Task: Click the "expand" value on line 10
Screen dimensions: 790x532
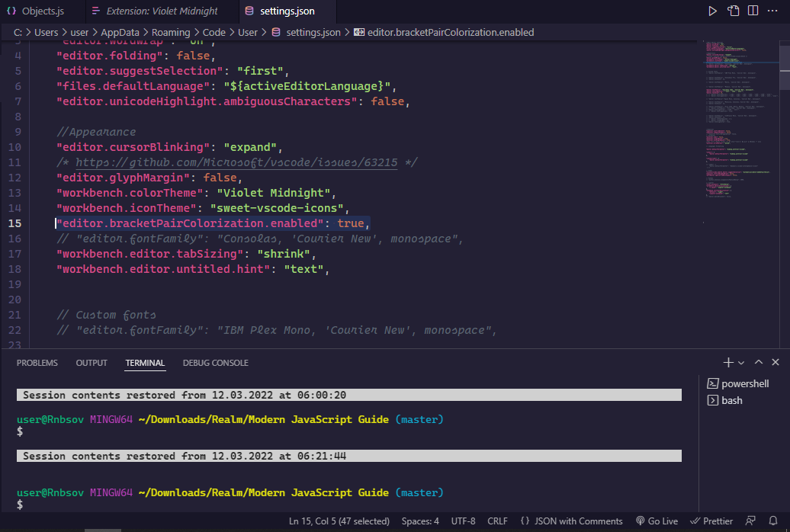Action: point(250,147)
